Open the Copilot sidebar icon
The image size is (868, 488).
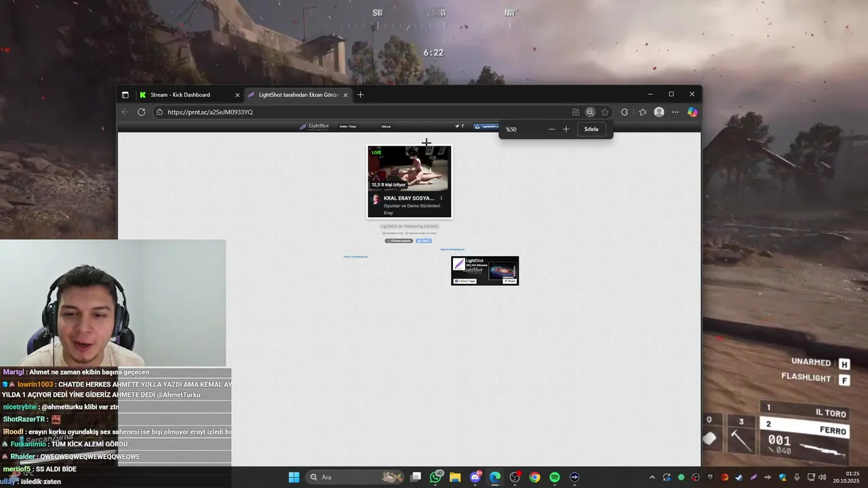click(x=692, y=112)
